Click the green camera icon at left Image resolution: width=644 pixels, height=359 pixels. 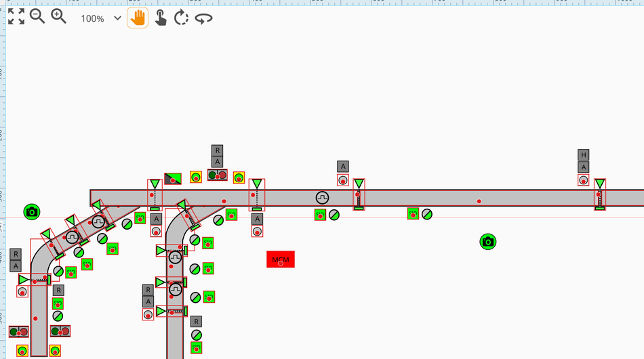(x=32, y=212)
